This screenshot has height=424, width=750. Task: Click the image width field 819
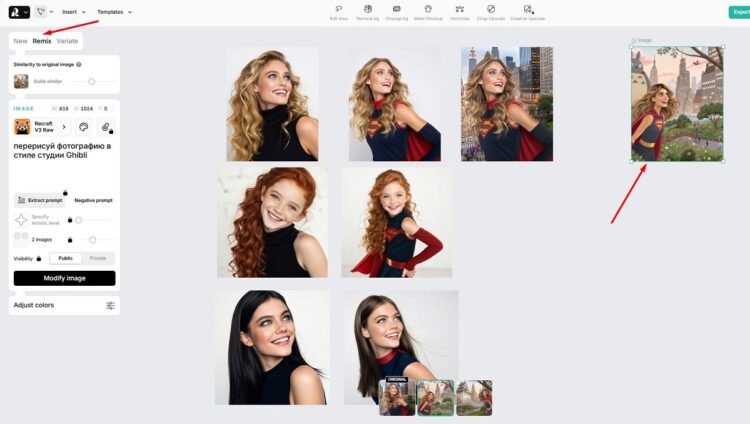coord(60,109)
